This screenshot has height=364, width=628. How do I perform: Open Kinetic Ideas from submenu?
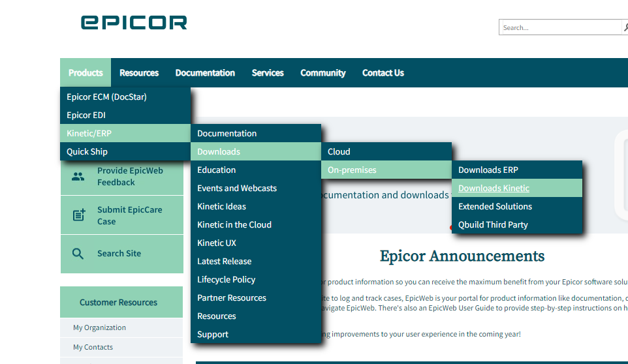256,206
